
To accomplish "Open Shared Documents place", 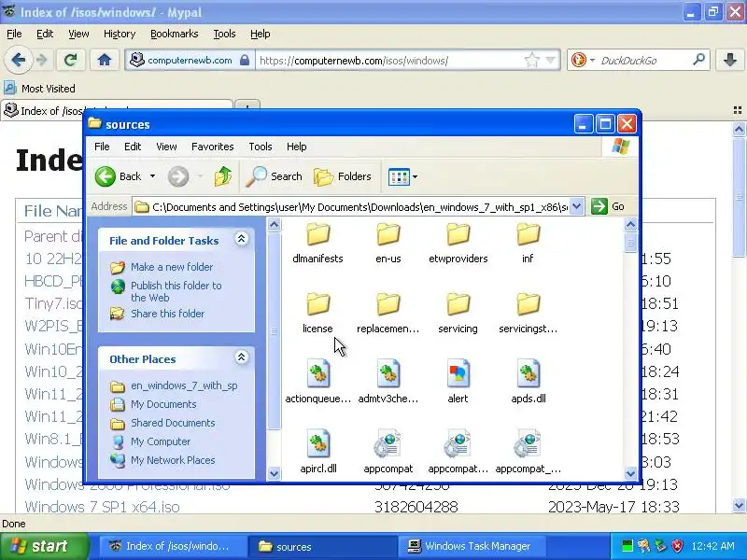I will 173,423.
